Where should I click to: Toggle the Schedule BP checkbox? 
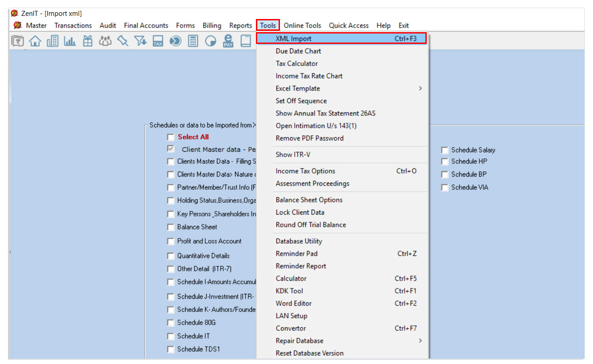pos(445,174)
